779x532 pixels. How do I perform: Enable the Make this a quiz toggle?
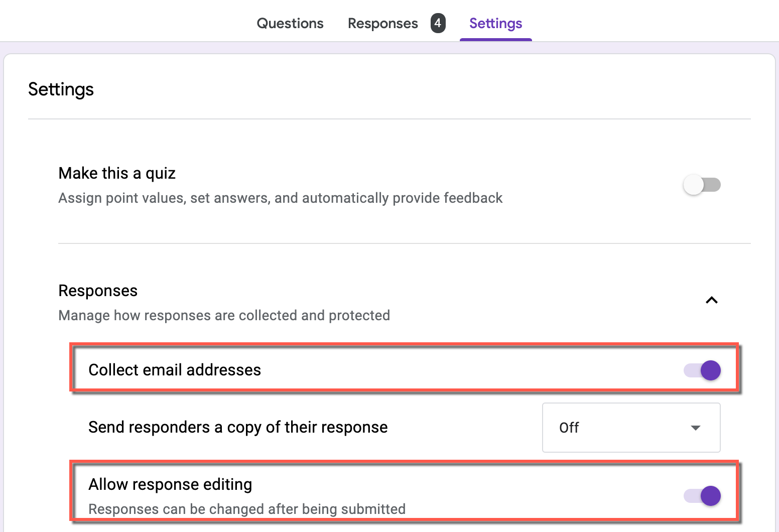tap(702, 185)
